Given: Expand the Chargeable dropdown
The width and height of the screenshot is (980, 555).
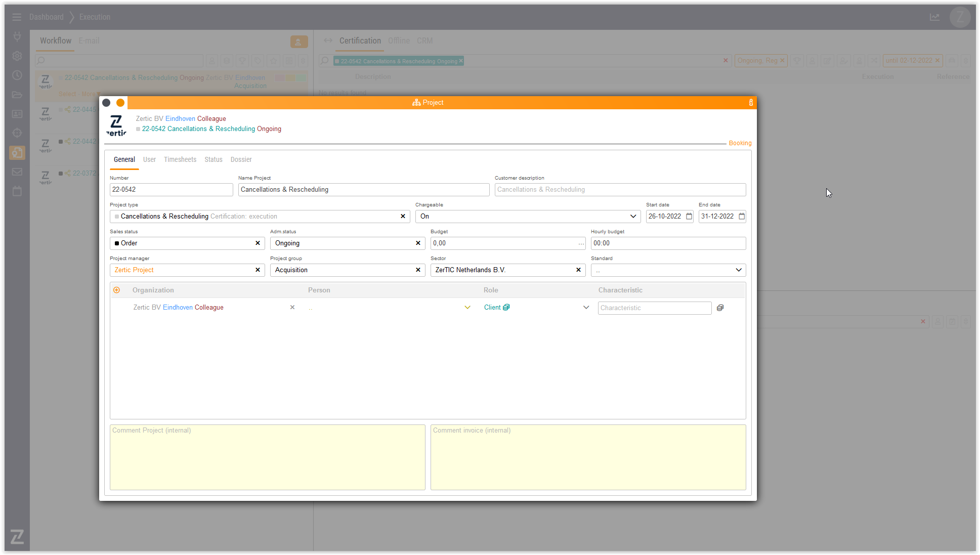Looking at the screenshot, I should point(633,217).
